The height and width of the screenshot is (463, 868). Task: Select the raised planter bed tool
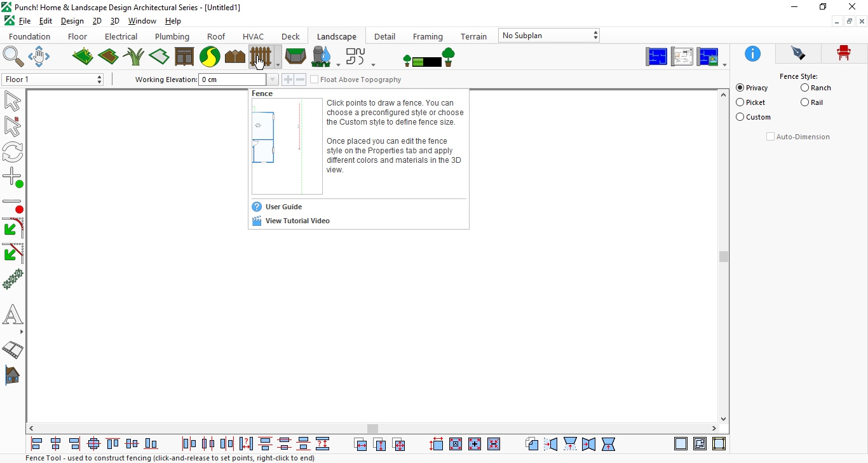coord(295,57)
